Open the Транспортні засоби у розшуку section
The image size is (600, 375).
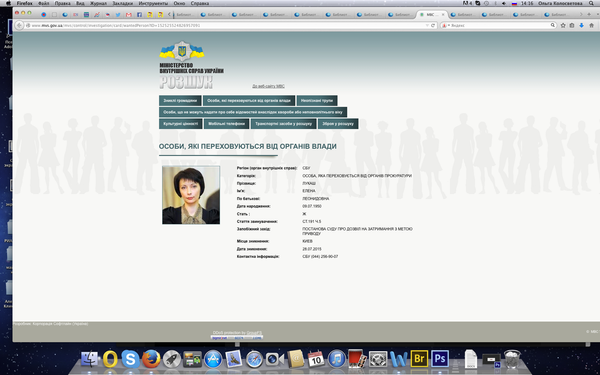pos(284,124)
